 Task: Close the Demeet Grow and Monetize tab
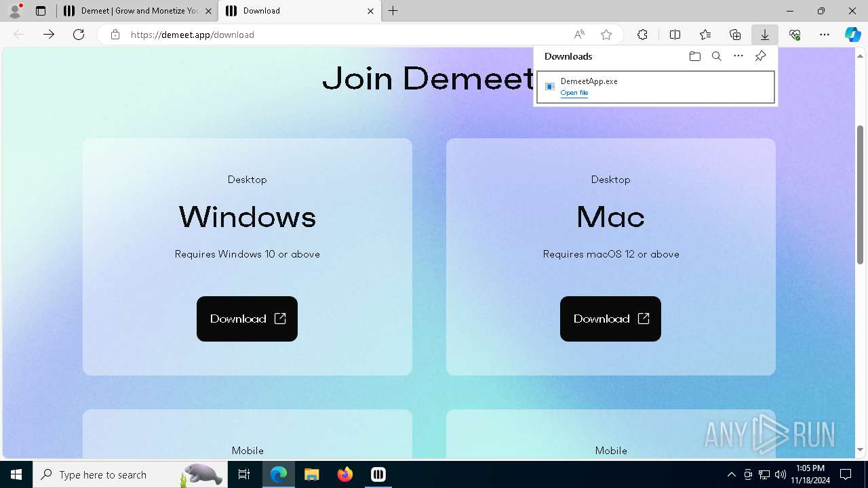click(x=208, y=11)
